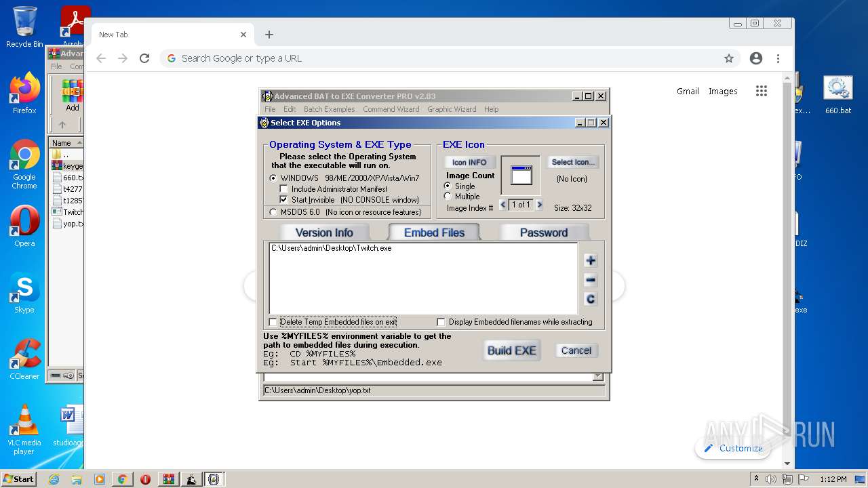Clear the embedded files list with the C icon
Screen dimensions: 868x488
590,299
